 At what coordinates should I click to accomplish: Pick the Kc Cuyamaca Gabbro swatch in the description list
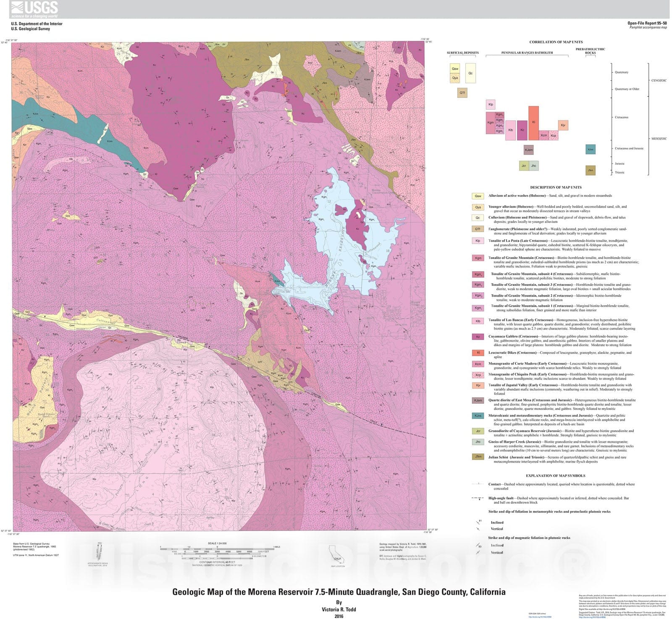478,337
